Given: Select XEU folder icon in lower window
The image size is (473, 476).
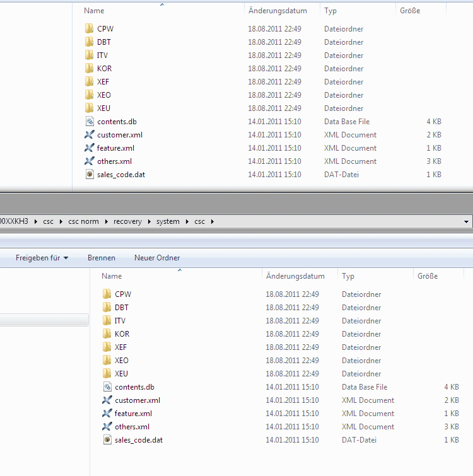Looking at the screenshot, I should [107, 373].
